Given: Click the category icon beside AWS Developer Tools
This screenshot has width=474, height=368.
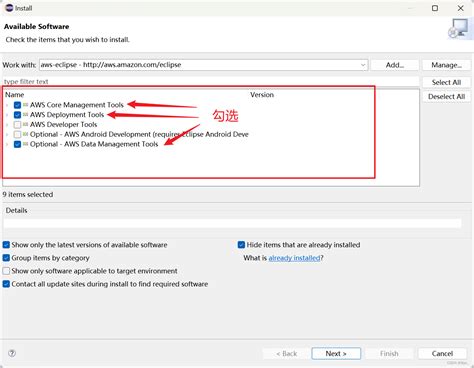Looking at the screenshot, I should (x=25, y=124).
